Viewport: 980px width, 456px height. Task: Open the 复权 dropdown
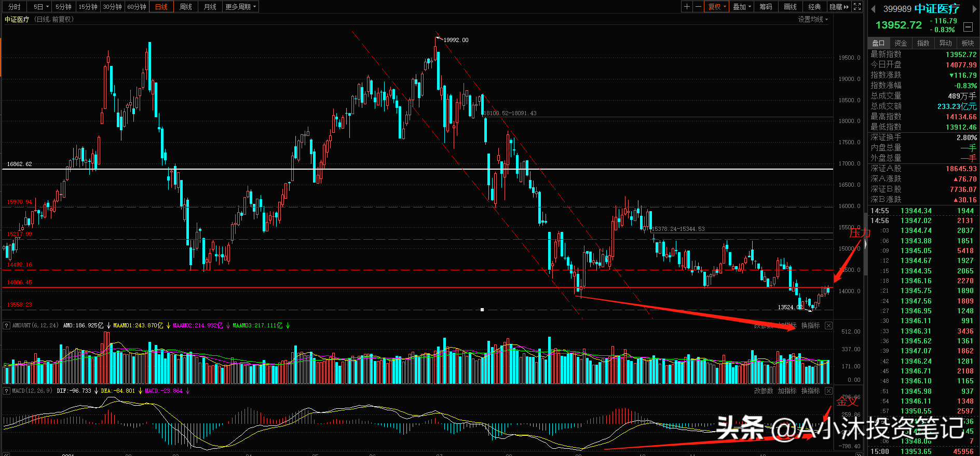717,7
